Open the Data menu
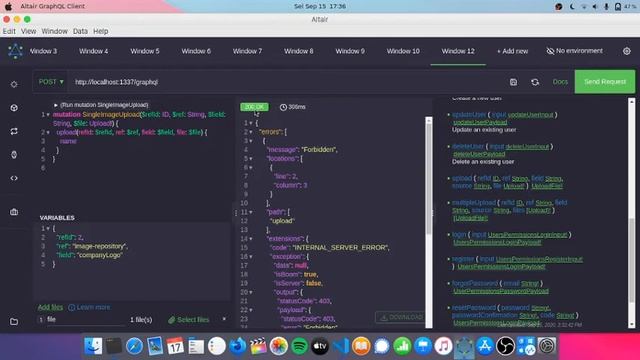 pyautogui.click(x=80, y=31)
